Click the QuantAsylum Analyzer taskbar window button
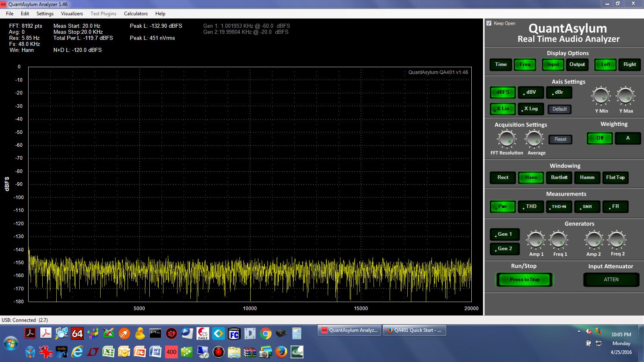 tap(349, 330)
